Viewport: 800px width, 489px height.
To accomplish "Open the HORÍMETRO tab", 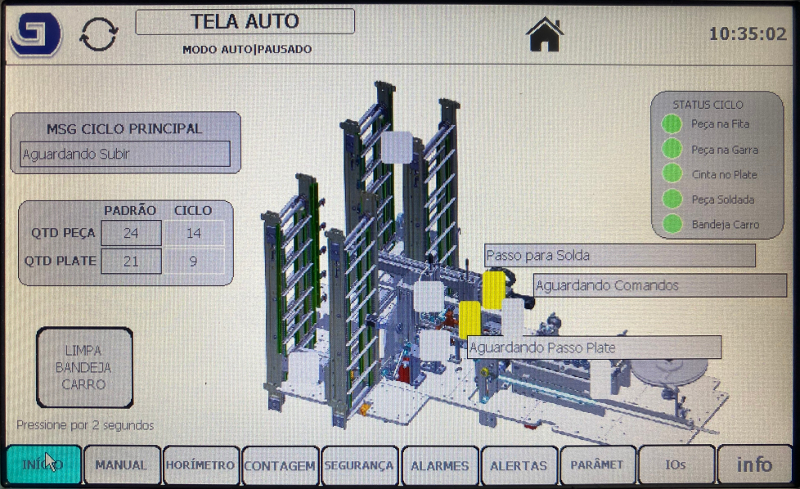I will click(x=201, y=464).
